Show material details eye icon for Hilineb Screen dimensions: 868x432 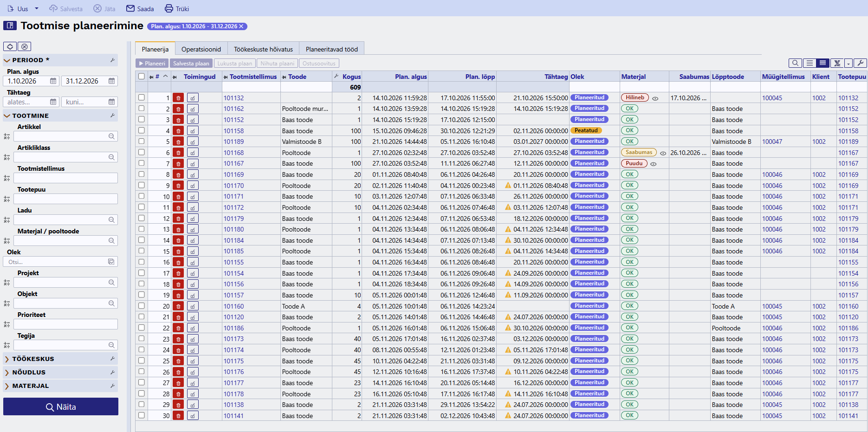pyautogui.click(x=655, y=98)
